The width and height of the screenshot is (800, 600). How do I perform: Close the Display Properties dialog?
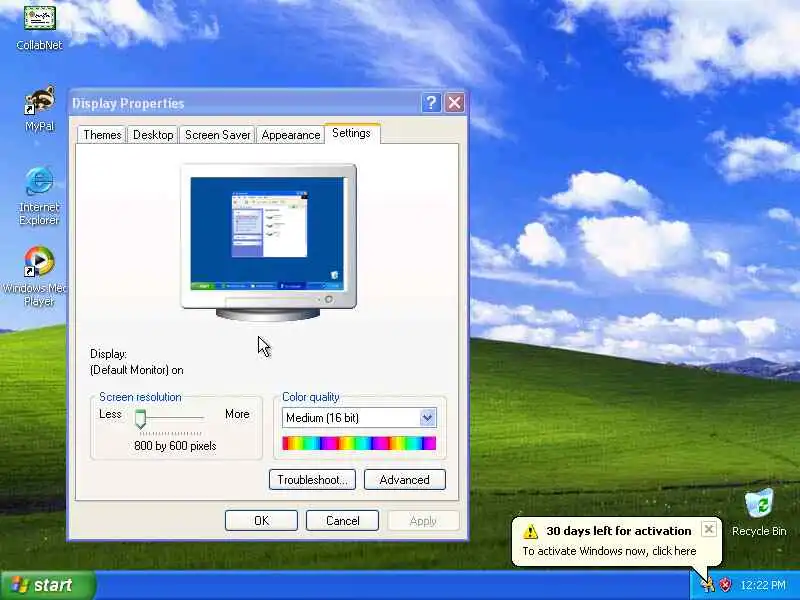(x=454, y=103)
